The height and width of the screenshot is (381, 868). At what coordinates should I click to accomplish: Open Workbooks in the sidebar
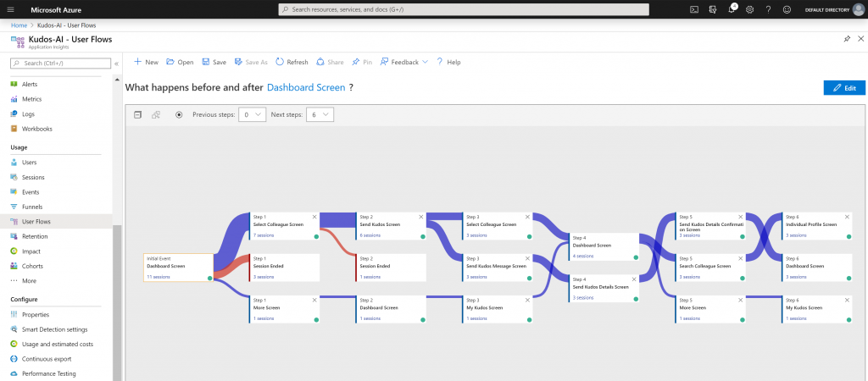click(x=37, y=129)
